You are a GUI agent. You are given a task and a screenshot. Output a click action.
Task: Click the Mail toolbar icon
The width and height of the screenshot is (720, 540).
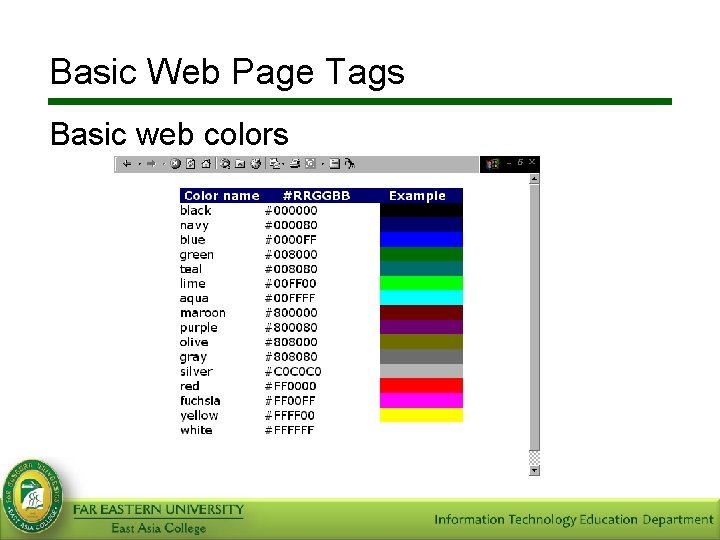(x=274, y=163)
